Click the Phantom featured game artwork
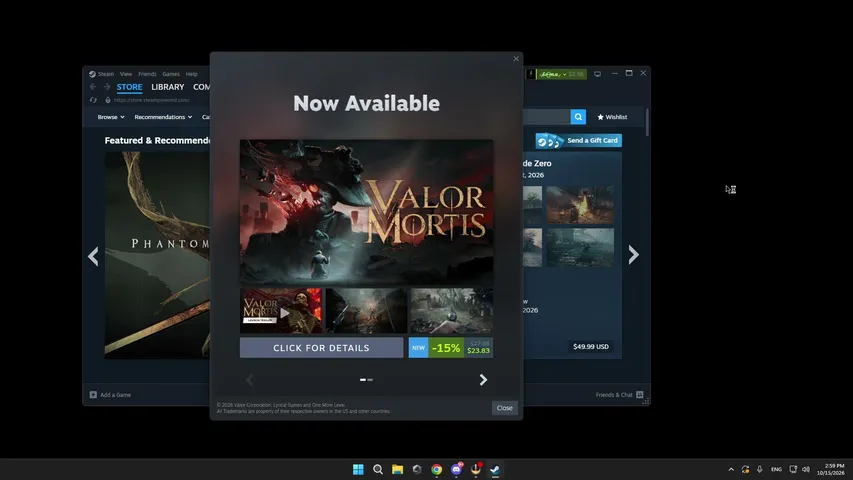The image size is (853, 480). pyautogui.click(x=157, y=255)
